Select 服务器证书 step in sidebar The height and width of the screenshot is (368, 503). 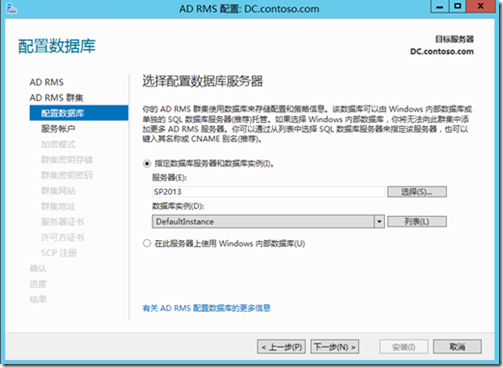point(62,222)
